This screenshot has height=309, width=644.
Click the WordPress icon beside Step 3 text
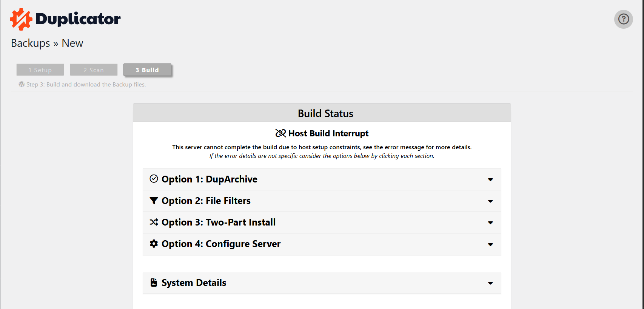pyautogui.click(x=22, y=84)
